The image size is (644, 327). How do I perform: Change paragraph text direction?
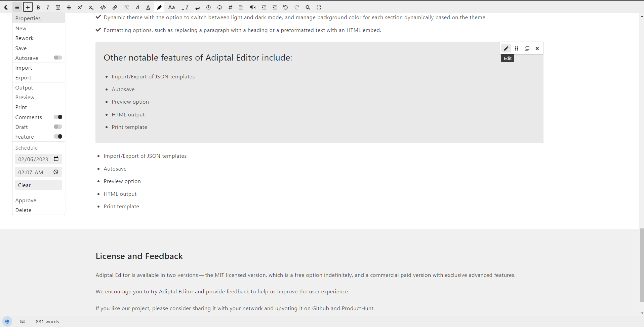point(253,7)
